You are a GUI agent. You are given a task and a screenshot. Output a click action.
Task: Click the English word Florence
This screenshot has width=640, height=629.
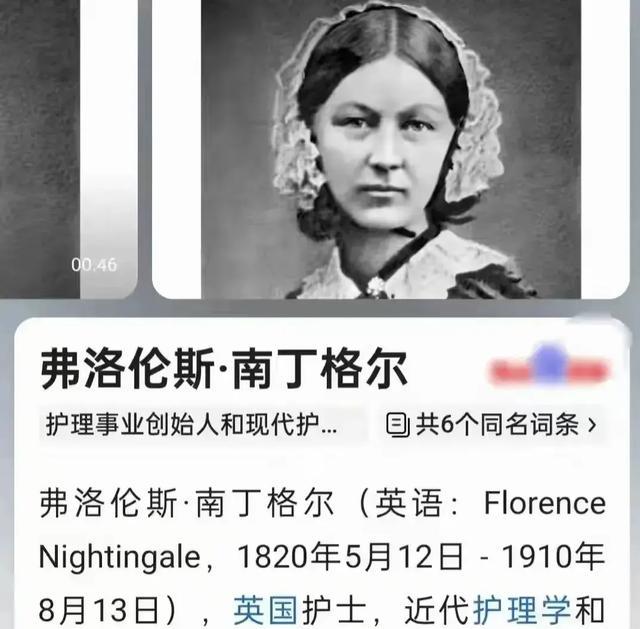544,503
